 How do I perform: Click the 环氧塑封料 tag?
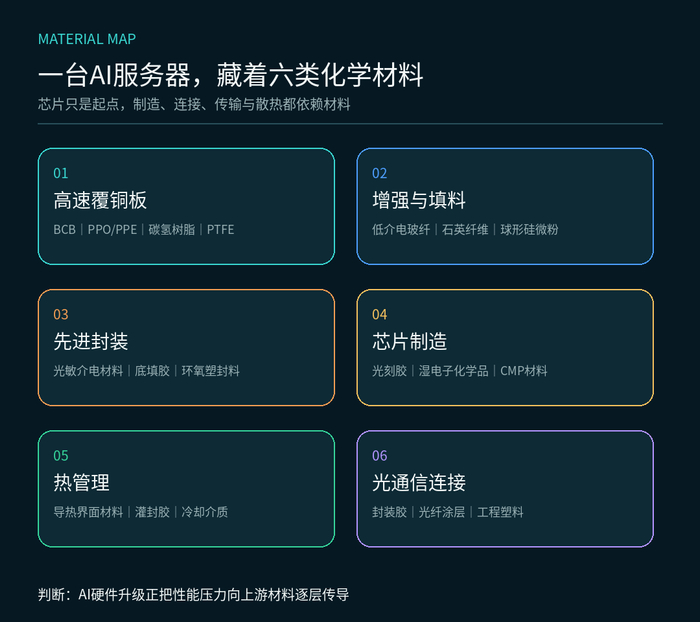[x=210, y=371]
